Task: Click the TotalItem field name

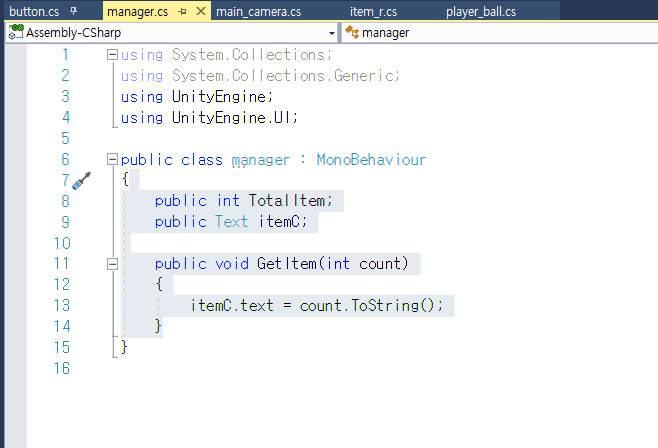Action: (x=287, y=201)
